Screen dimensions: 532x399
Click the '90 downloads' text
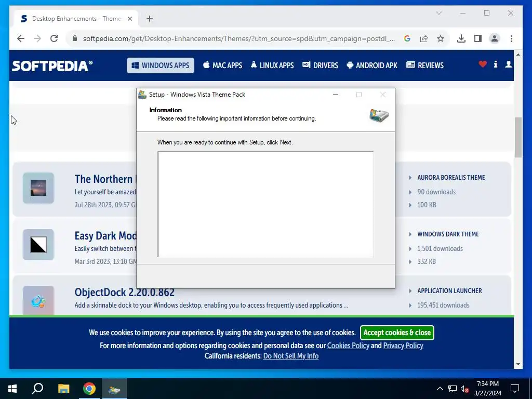[436, 192]
